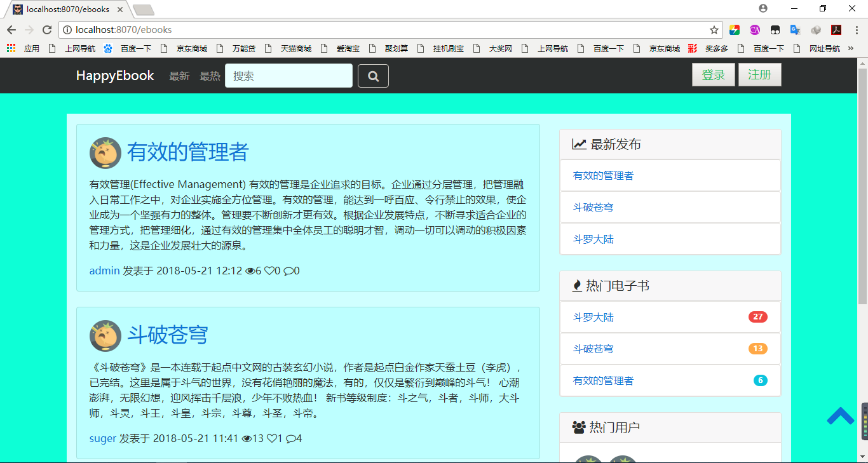Open the admin author link
Viewport: 868px width, 463px height.
[x=104, y=271]
